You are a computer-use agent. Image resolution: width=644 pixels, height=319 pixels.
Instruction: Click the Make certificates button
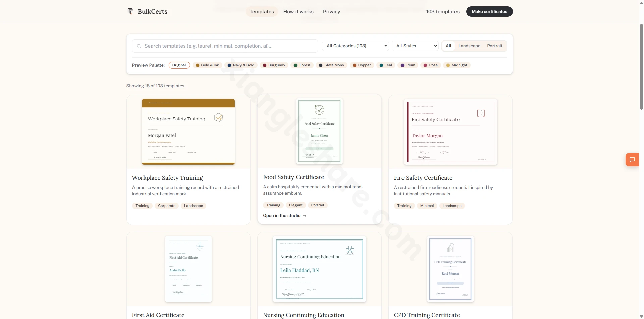coord(489,12)
